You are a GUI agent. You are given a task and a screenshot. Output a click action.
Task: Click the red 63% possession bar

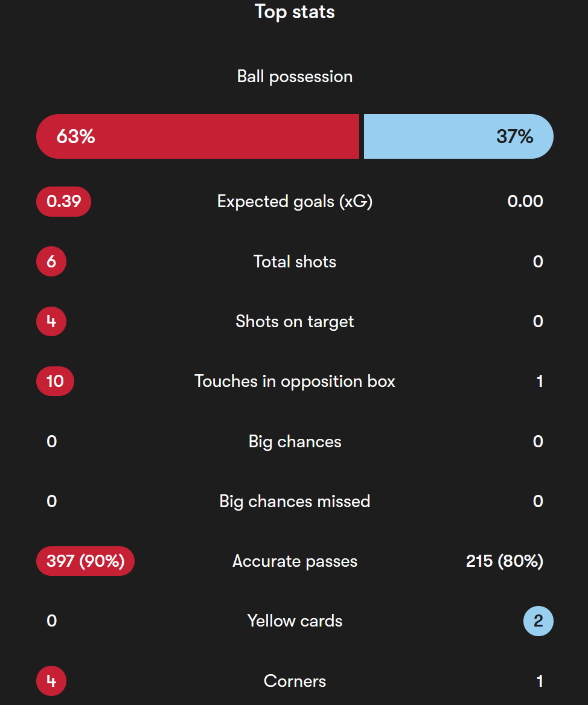coord(198,136)
